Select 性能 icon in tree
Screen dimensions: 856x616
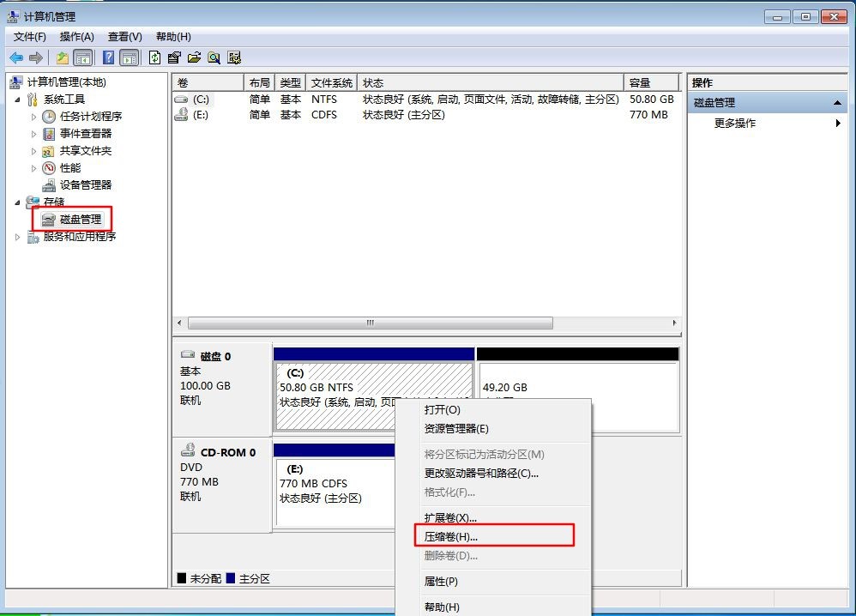(x=49, y=167)
